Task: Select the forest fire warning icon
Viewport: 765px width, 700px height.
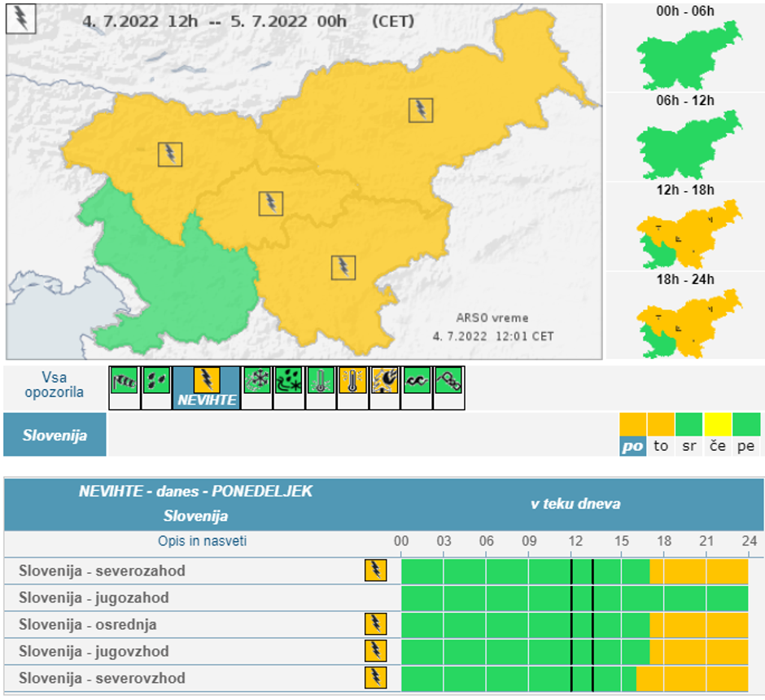Action: tap(384, 380)
